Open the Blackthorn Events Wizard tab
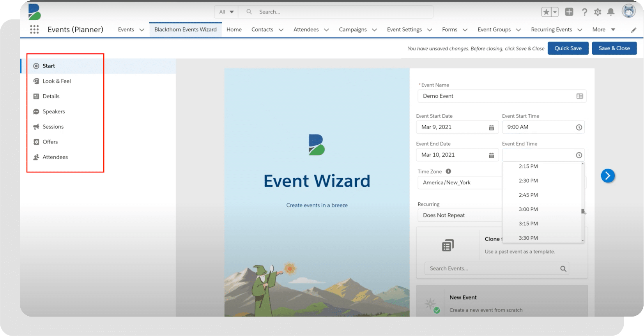The height and width of the screenshot is (336, 644). coord(186,30)
